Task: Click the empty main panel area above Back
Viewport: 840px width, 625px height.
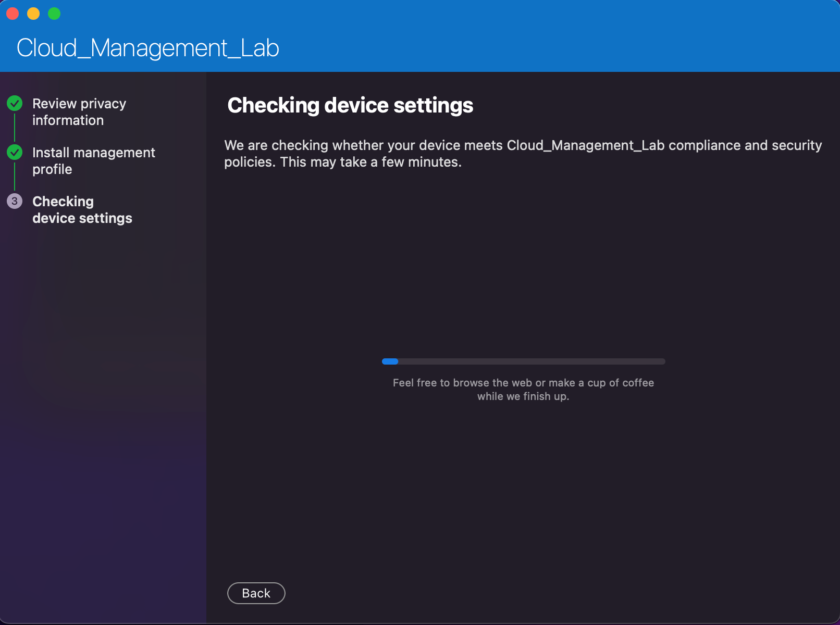Action: [x=523, y=495]
